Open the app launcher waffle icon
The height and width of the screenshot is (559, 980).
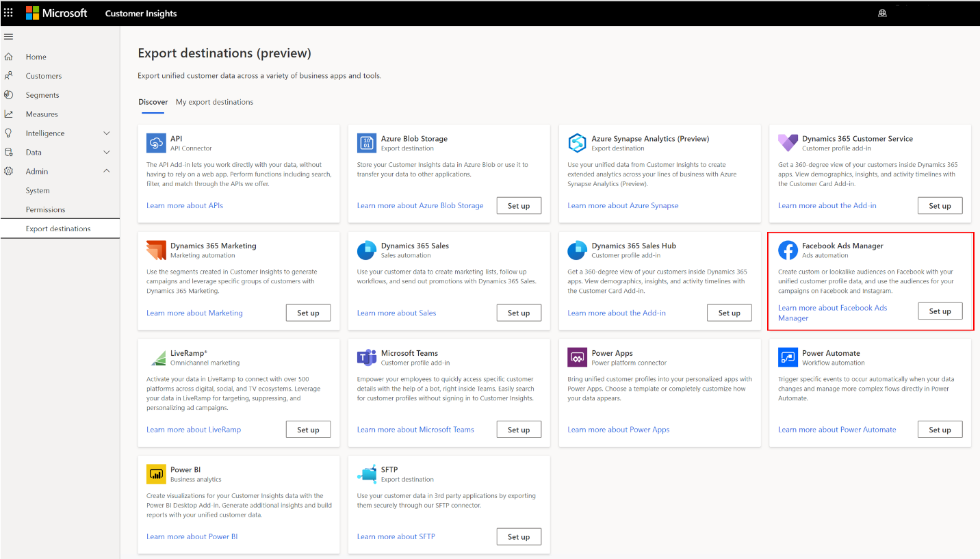[9, 13]
